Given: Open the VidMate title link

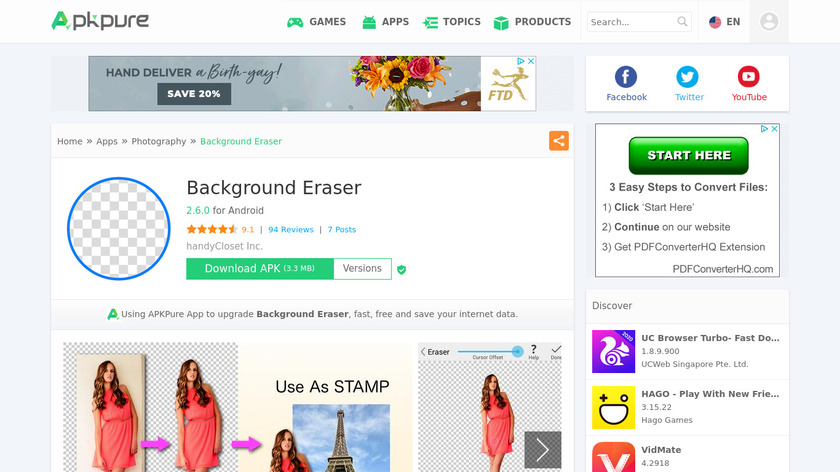Looking at the screenshot, I should click(x=661, y=450).
